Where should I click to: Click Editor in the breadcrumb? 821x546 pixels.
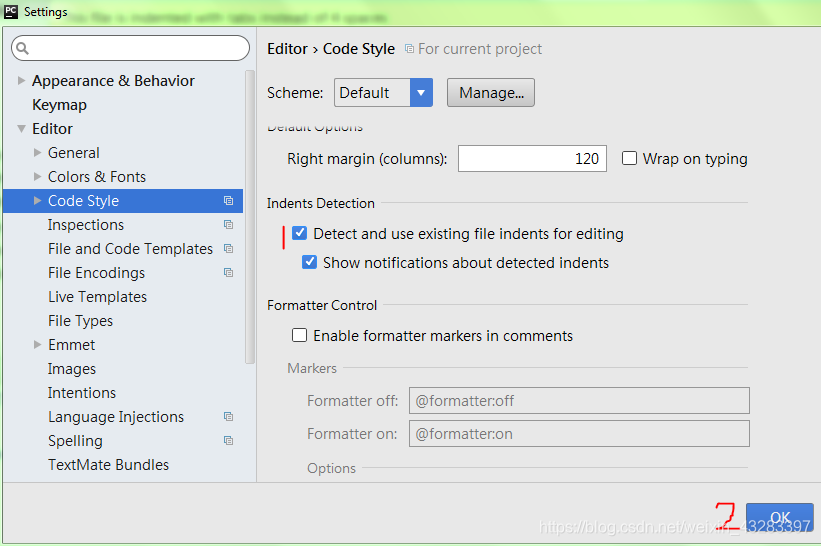pos(287,49)
